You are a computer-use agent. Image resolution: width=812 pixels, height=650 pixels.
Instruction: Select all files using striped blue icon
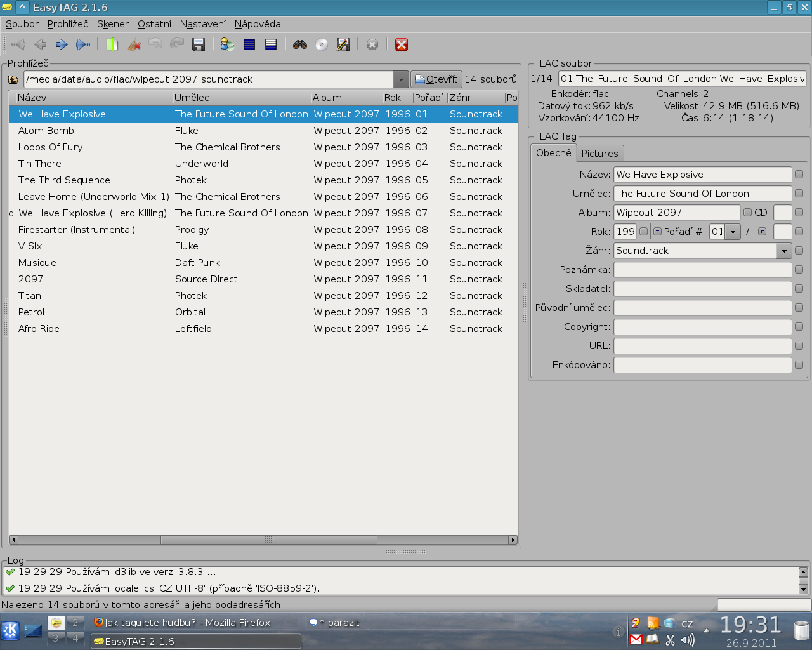click(249, 44)
